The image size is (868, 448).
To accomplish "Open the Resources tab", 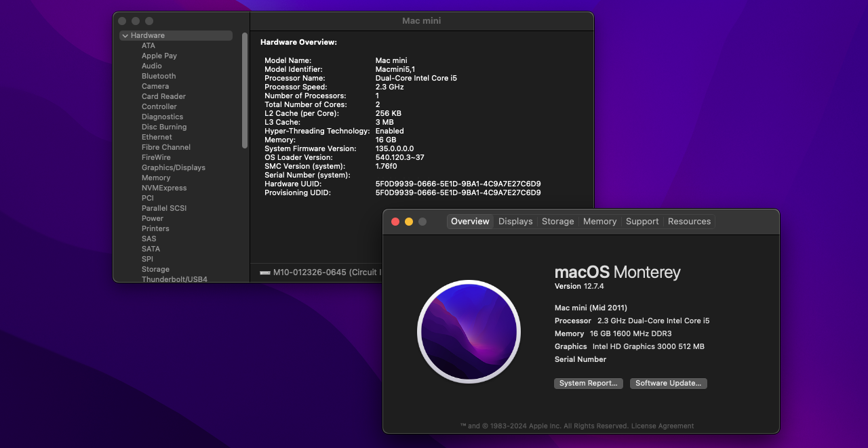I will pyautogui.click(x=689, y=222).
